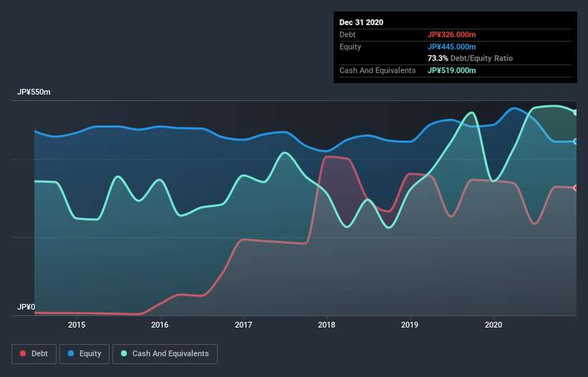The width and height of the screenshot is (588, 377).
Task: Toggle the Equity series legend button
Action: point(85,354)
